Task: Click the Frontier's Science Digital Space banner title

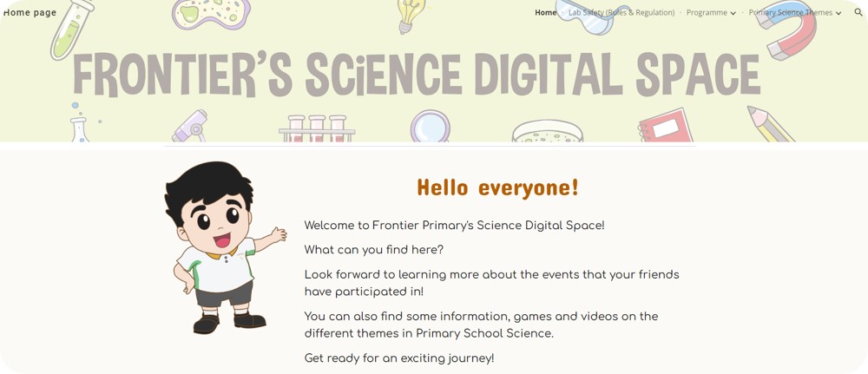Action: tap(417, 75)
